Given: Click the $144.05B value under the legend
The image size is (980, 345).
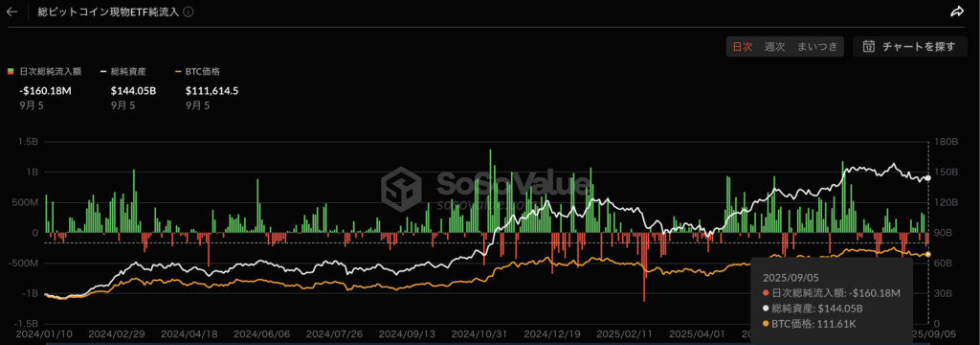Looking at the screenshot, I should tap(133, 91).
